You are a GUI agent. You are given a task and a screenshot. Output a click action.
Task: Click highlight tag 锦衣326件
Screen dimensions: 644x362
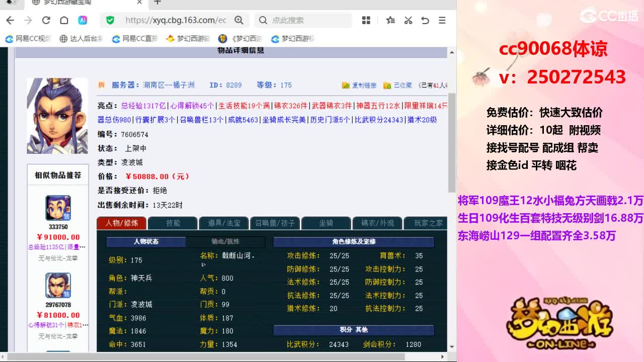pos(291,106)
